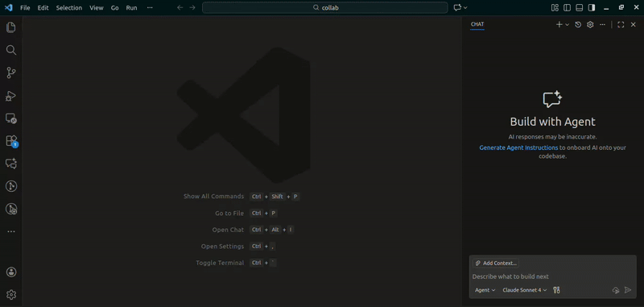This screenshot has height=307, width=644.
Task: Click the collab command center search box
Action: click(x=325, y=7)
